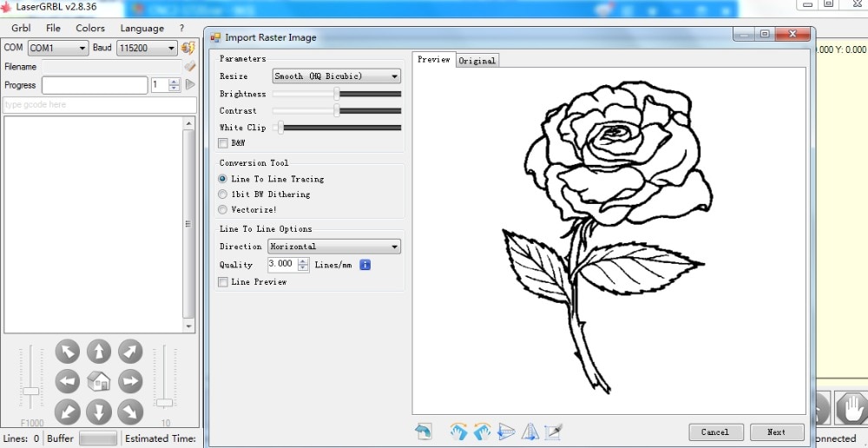868x448 pixels.
Task: Click the Filename text field
Action: pos(112,67)
